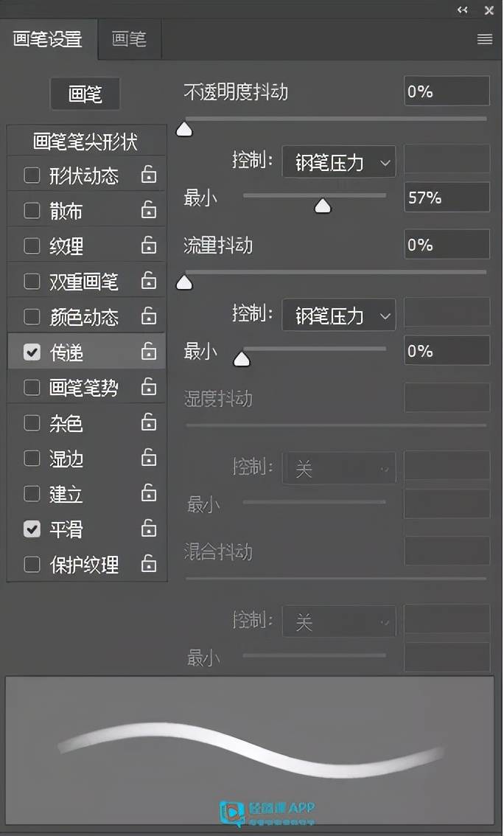Click the lock icon beside 形状动态
The image size is (504, 836).
[149, 175]
